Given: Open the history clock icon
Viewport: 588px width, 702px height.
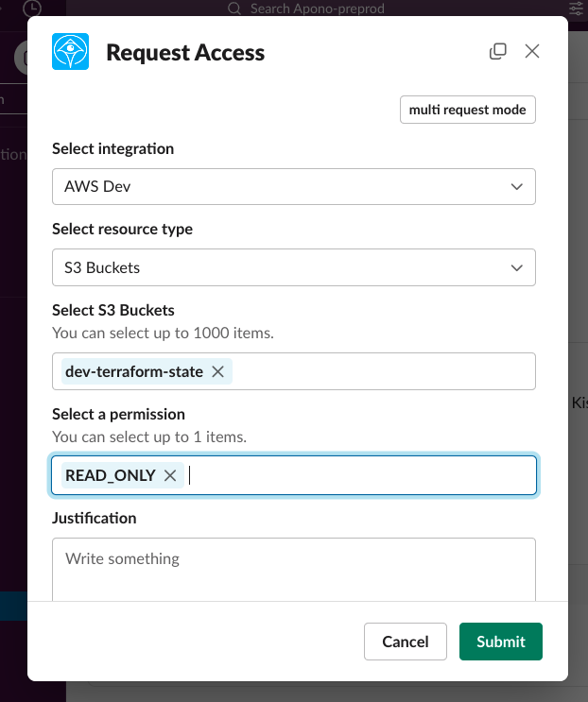Looking at the screenshot, I should point(31,9).
